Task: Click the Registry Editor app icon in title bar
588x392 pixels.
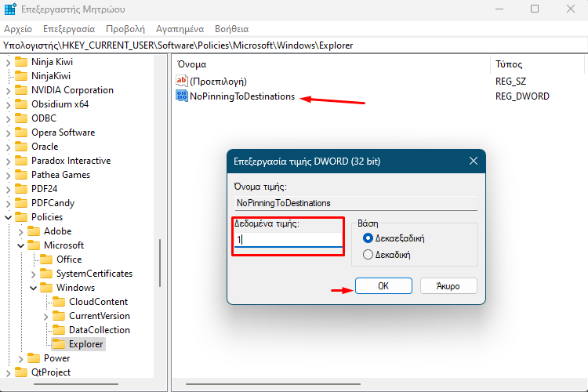Action: pos(10,9)
